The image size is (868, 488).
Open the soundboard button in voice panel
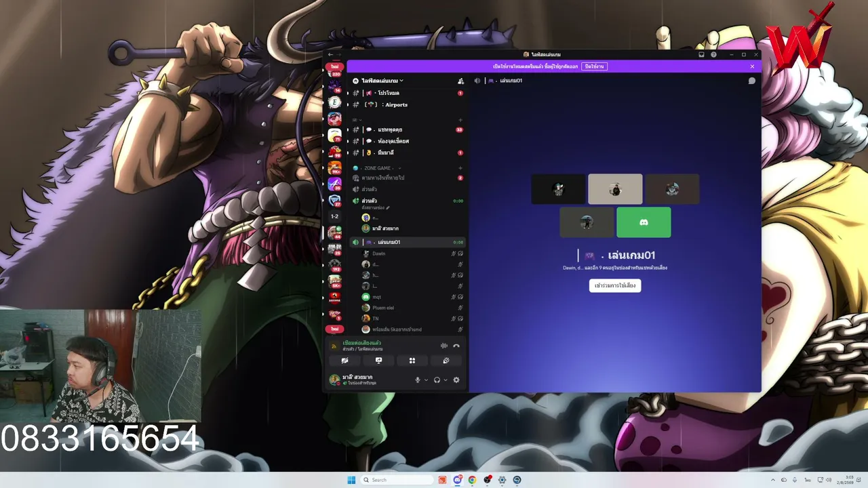click(446, 361)
